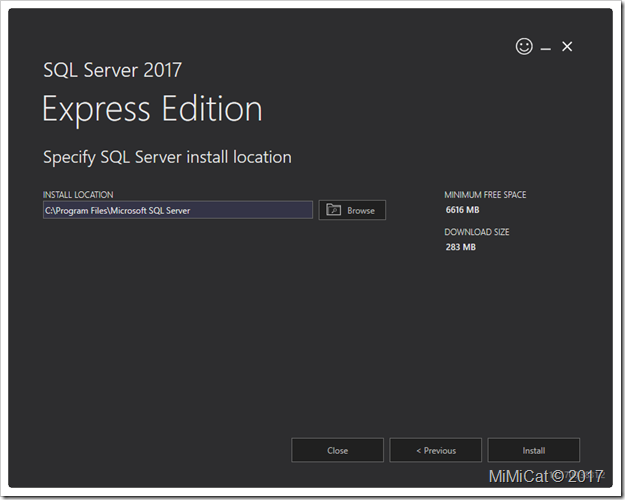
Task: Click the Specify SQL Server install location heading
Action: click(x=167, y=157)
